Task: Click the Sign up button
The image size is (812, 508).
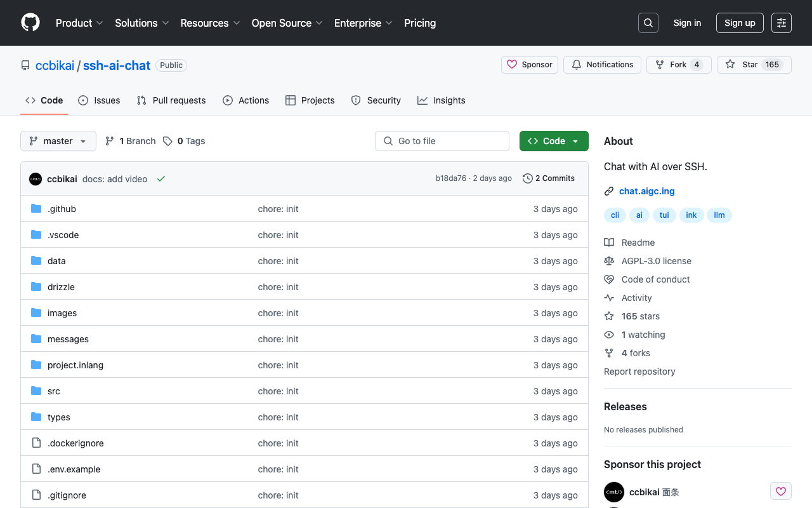Action: (x=740, y=23)
